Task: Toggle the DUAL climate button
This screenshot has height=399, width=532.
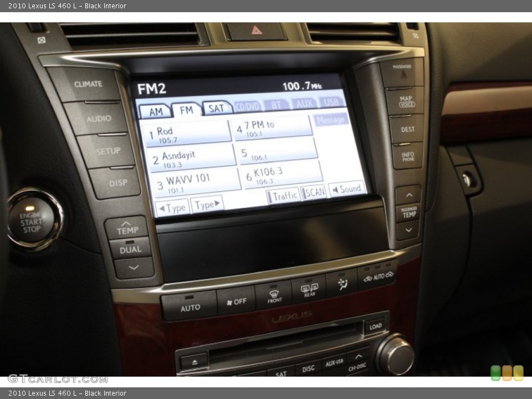Action: click(x=130, y=249)
